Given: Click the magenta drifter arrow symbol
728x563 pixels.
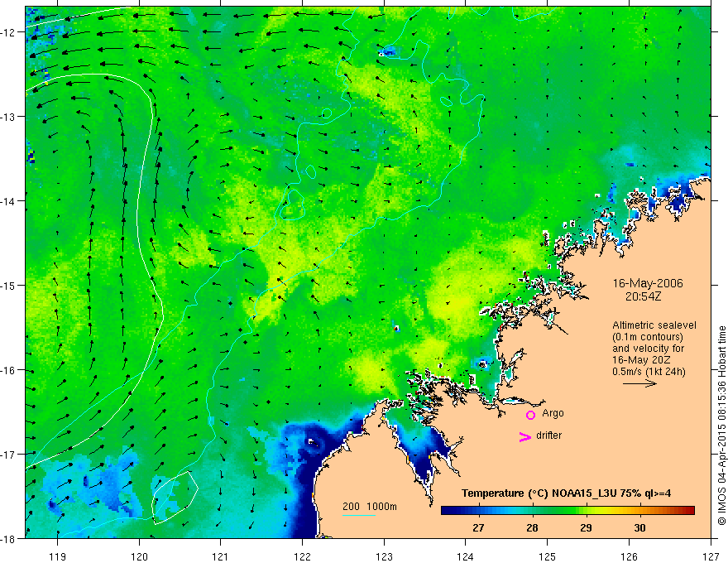Looking at the screenshot, I should 524,436.
